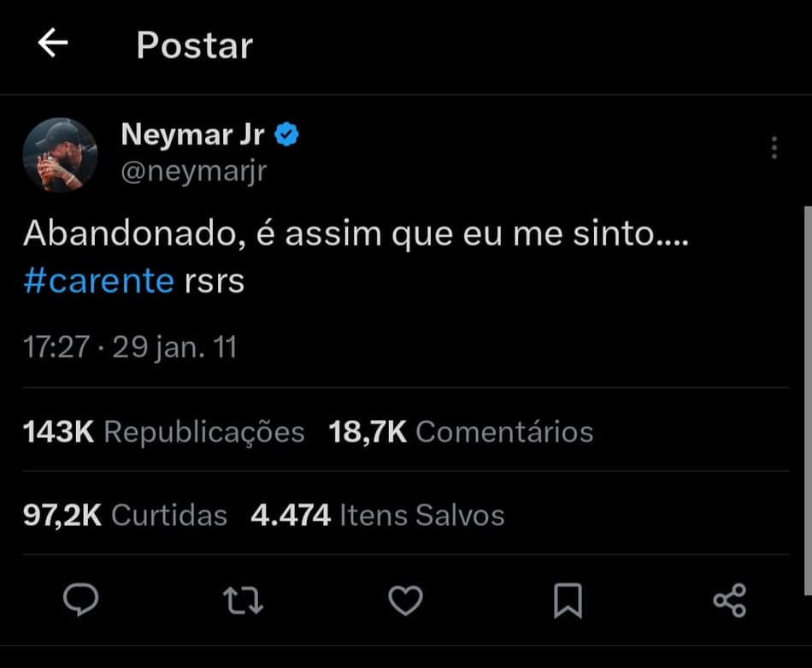The image size is (812, 668).
Task: Open the Neymar Jr display name
Action: point(192,134)
